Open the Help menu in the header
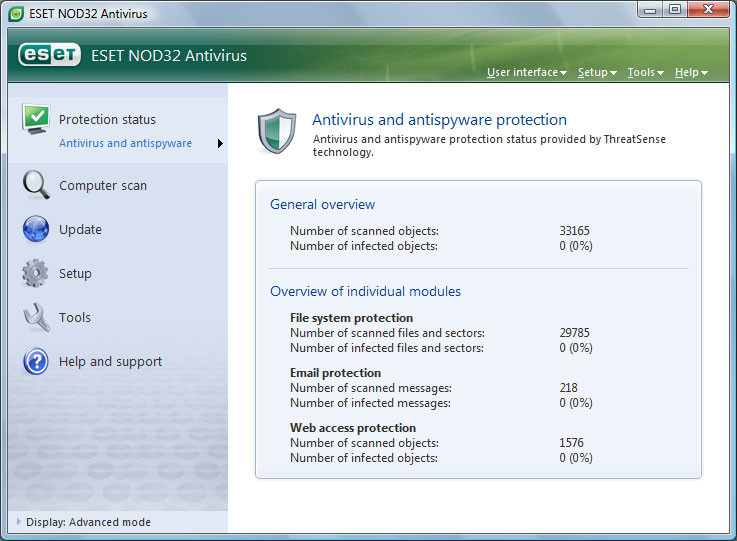Viewport: 737px width, 541px height. coord(691,72)
